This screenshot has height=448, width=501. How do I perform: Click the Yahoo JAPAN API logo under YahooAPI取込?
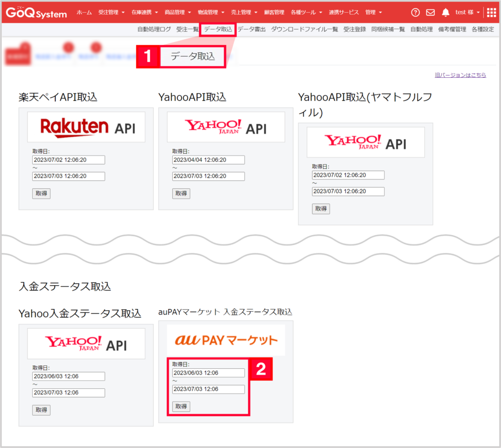226,126
